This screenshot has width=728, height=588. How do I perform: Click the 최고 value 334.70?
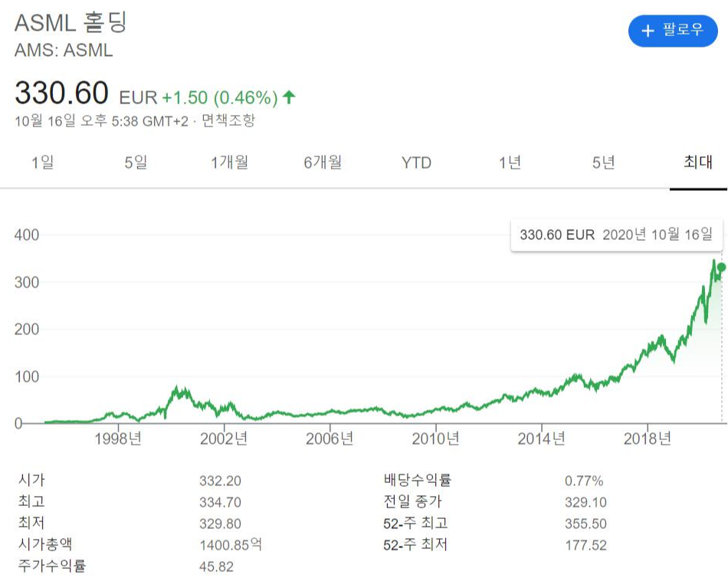pos(220,502)
